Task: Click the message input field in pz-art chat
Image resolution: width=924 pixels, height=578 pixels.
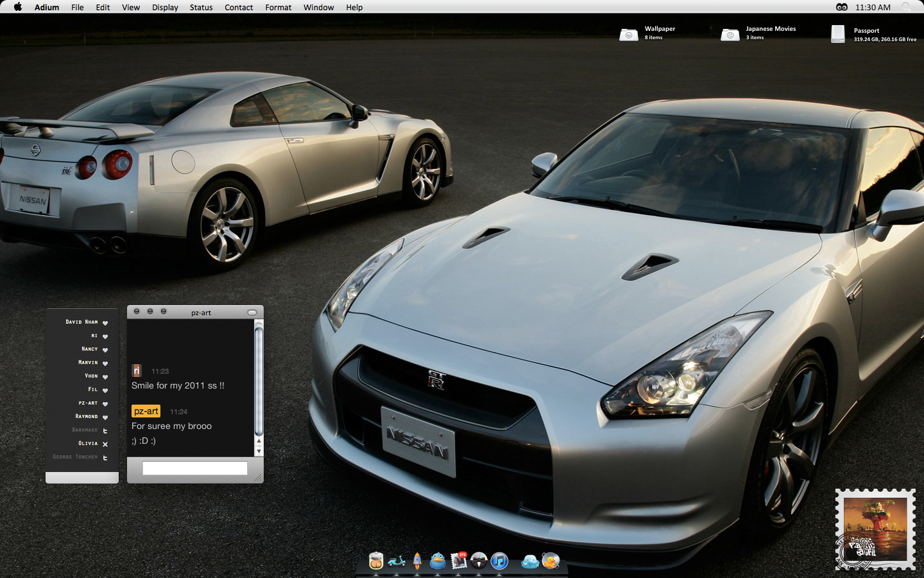Action: coord(194,468)
